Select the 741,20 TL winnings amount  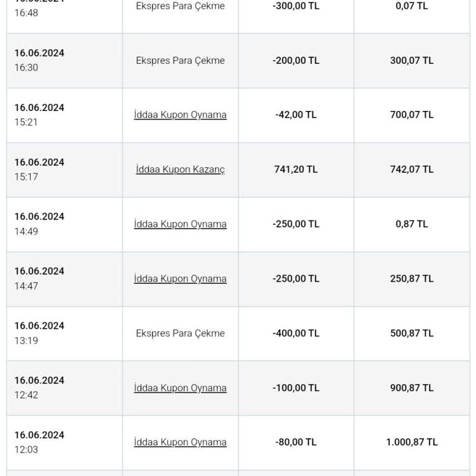[x=296, y=169]
